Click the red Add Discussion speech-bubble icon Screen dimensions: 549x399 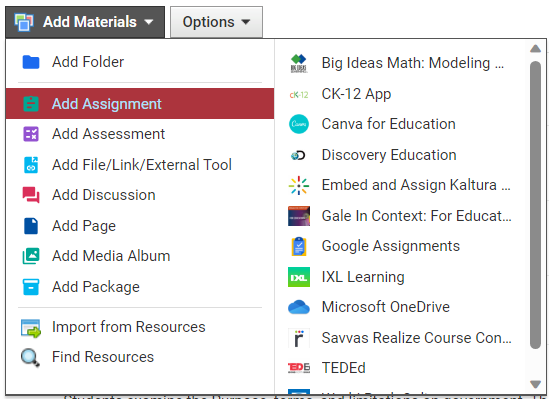click(x=31, y=195)
